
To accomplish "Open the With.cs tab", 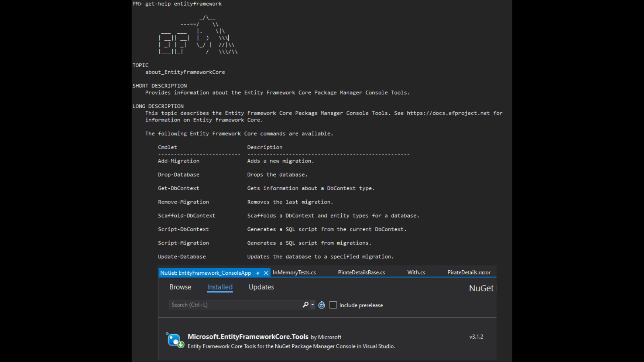I will (x=416, y=273).
